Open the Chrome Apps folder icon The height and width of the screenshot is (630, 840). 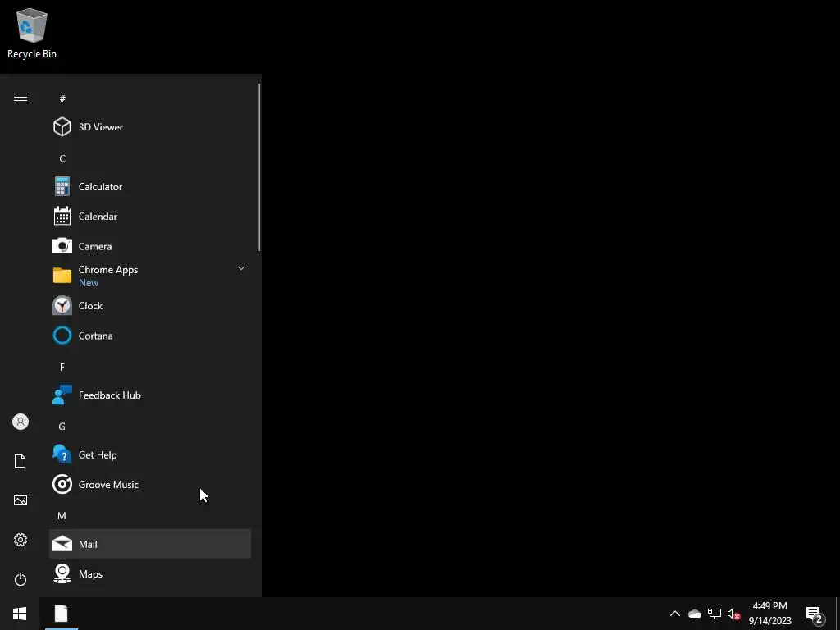(62, 276)
